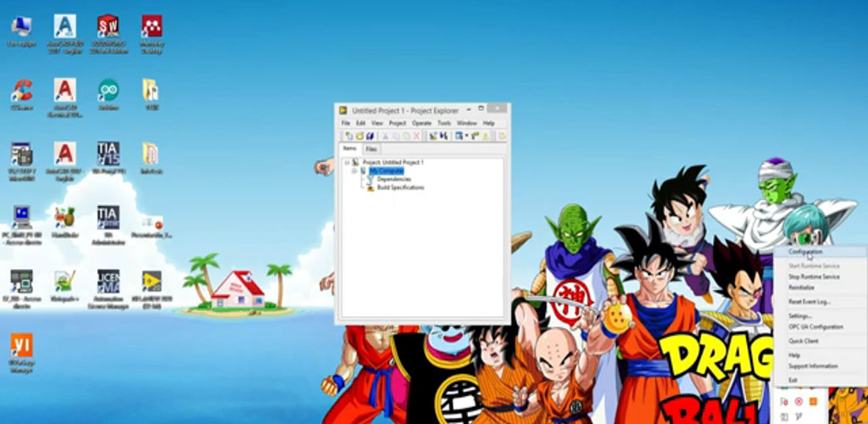868x424 pixels.
Task: Click the yellow toolbar icon before the separator
Action: click(486, 136)
